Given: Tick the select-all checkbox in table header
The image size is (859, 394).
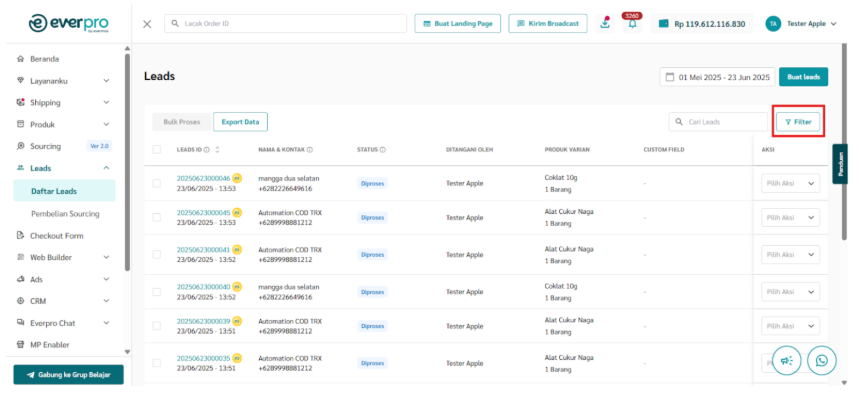Looking at the screenshot, I should coord(157,149).
